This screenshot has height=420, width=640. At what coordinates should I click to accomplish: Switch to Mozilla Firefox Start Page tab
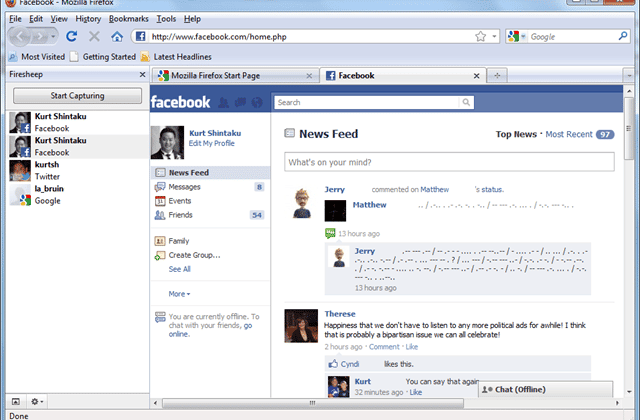pos(236,76)
